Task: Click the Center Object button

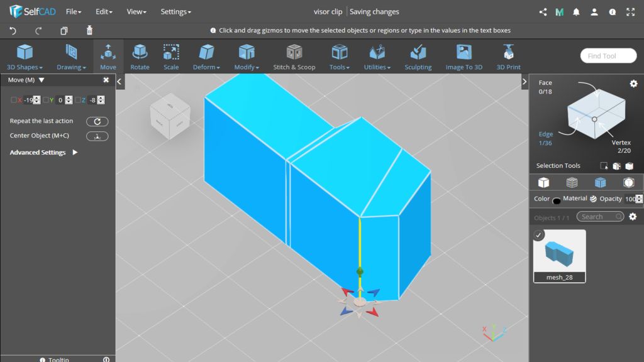Action: click(97, 136)
